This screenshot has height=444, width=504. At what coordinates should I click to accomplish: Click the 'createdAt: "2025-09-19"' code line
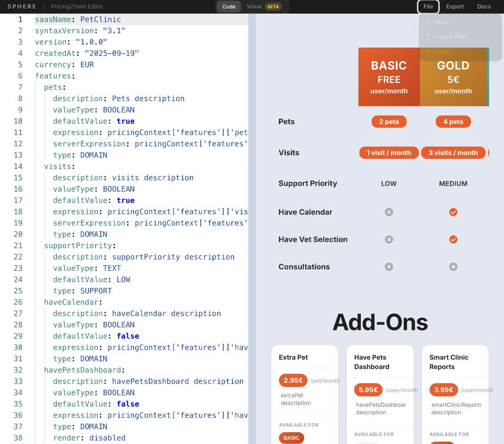point(87,53)
